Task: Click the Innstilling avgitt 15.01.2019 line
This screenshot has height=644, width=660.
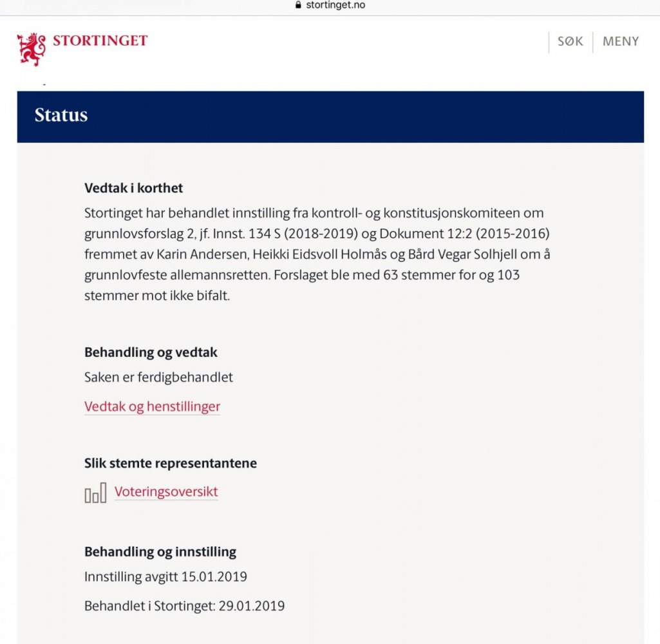Action: click(165, 577)
